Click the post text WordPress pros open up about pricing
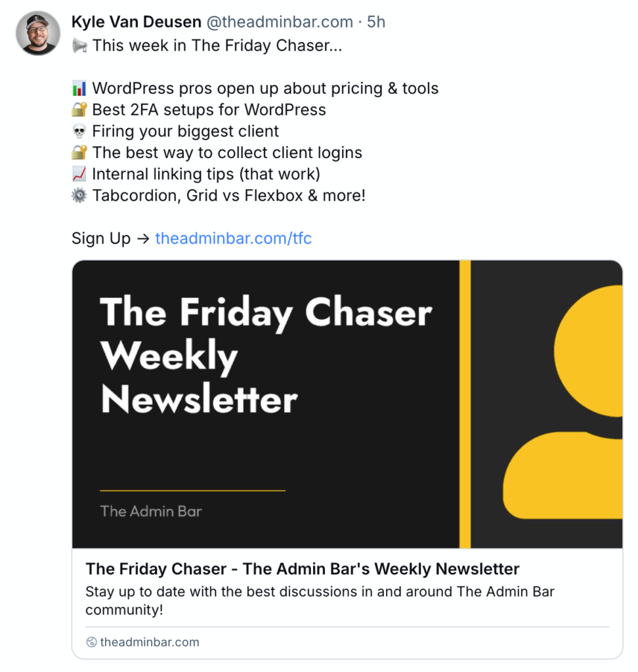The image size is (638, 672). tap(237, 89)
